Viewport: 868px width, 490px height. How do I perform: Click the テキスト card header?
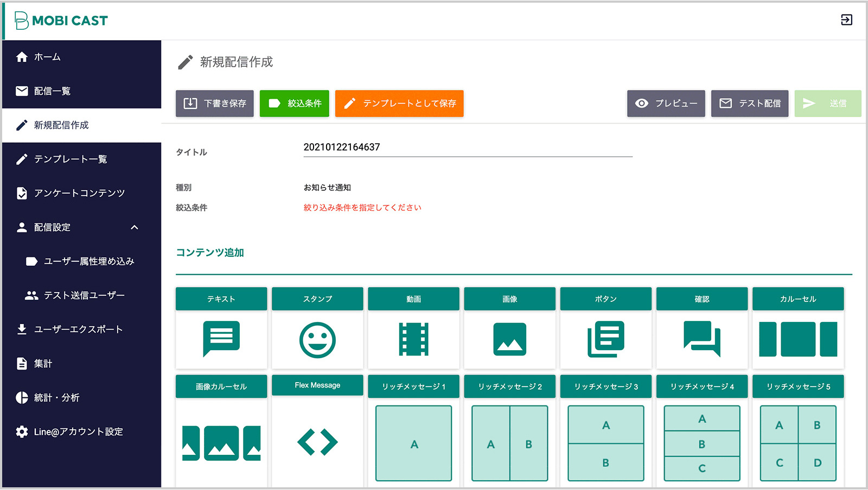221,299
